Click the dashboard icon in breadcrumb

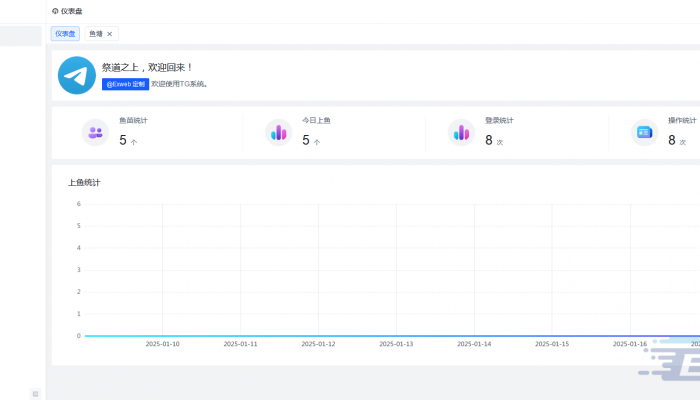[x=55, y=11]
